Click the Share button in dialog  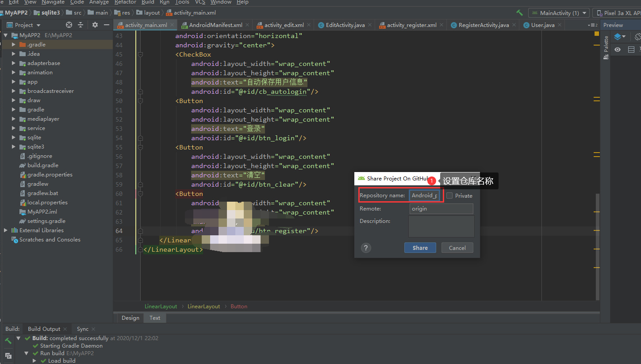click(x=420, y=248)
